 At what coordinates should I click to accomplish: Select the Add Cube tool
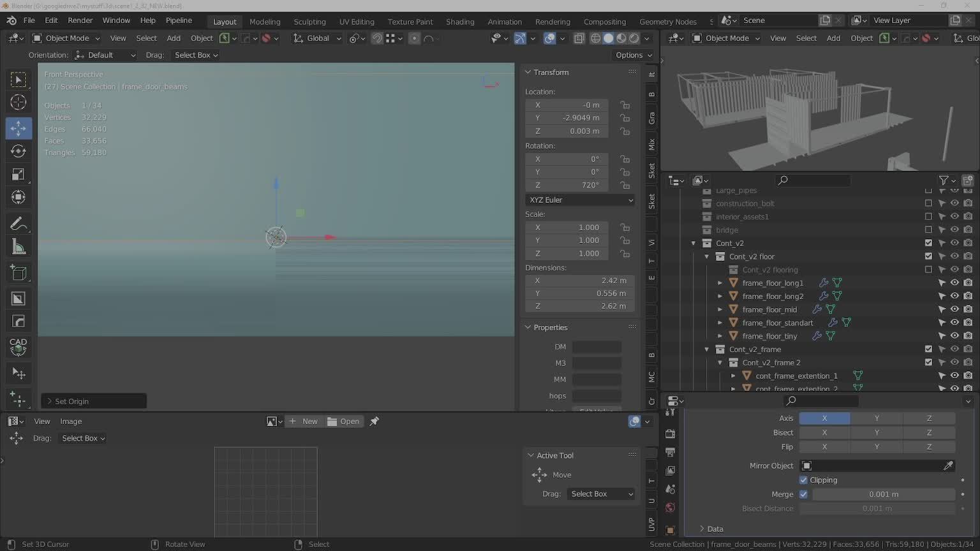18,273
